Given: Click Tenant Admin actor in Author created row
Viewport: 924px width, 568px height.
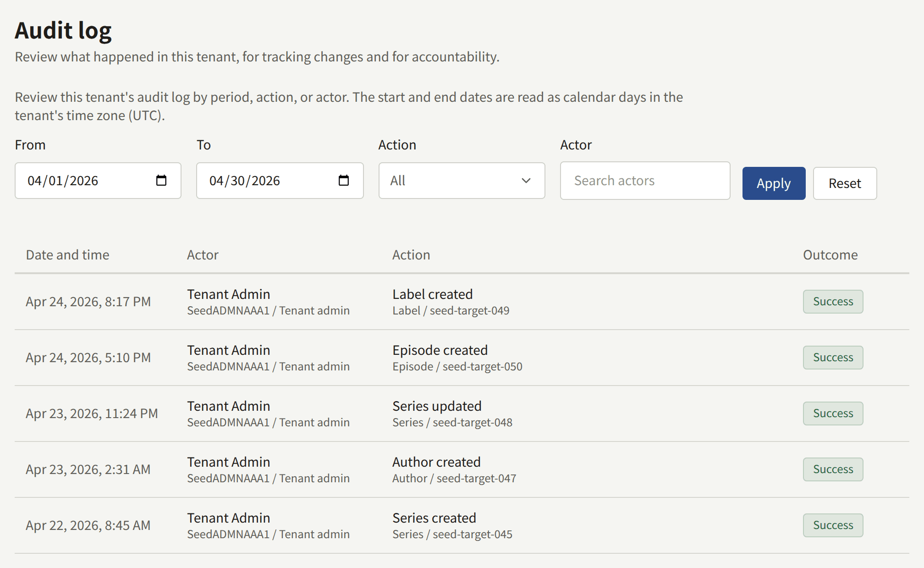Looking at the screenshot, I should (x=228, y=462).
